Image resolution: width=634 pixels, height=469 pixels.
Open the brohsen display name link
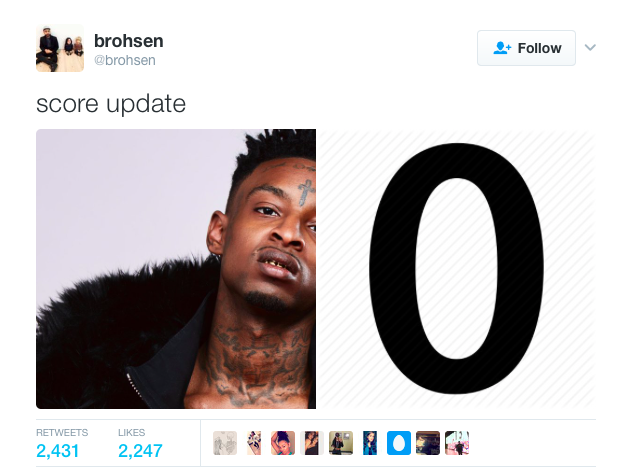click(129, 41)
